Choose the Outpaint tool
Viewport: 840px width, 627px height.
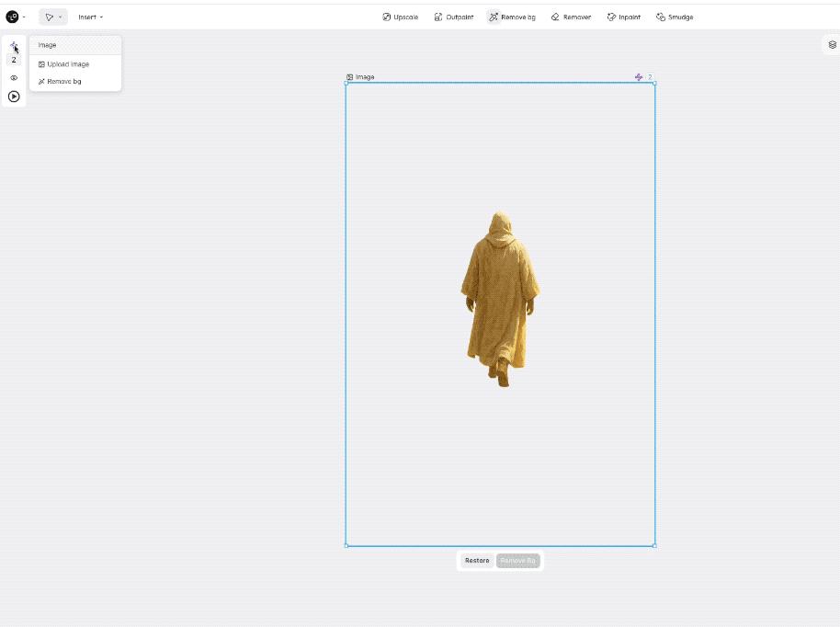454,17
